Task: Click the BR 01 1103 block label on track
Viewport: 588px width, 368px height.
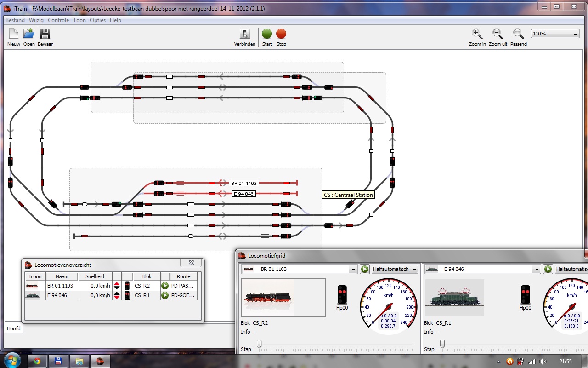Action: click(x=244, y=183)
